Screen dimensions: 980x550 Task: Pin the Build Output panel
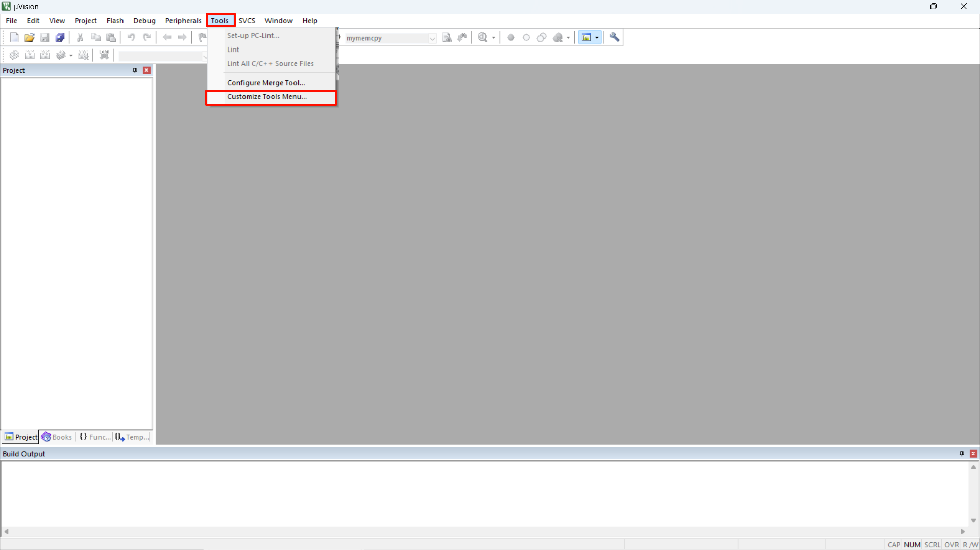tap(962, 454)
